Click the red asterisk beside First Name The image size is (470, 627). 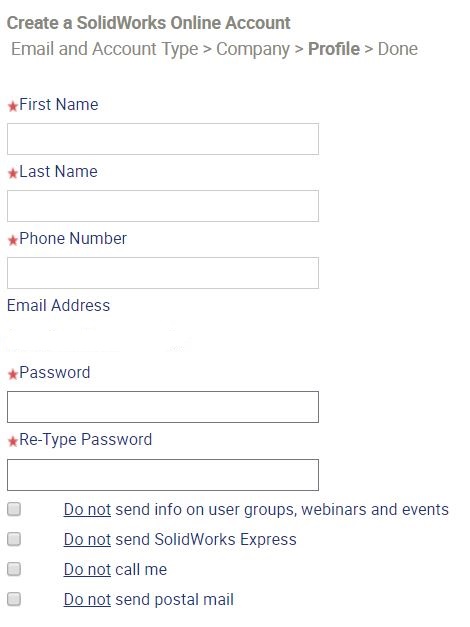click(13, 106)
